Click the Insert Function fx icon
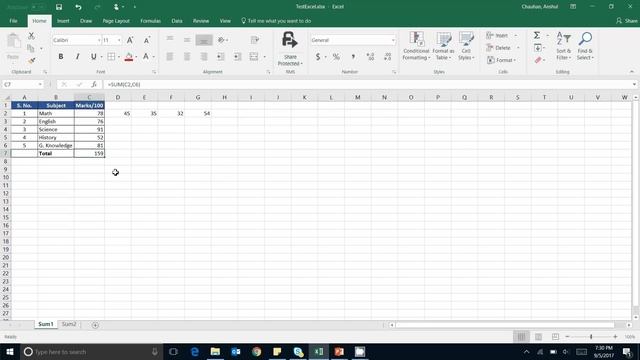 (x=94, y=84)
